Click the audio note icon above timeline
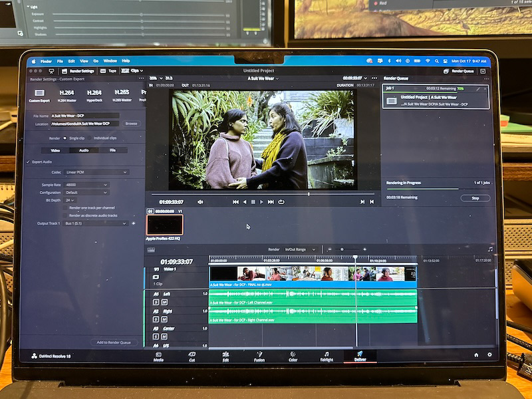Image resolution: width=532 pixels, height=399 pixels. click(490, 249)
